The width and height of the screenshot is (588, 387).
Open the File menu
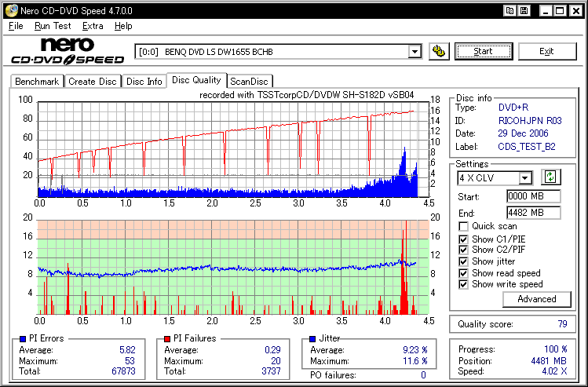(16, 26)
